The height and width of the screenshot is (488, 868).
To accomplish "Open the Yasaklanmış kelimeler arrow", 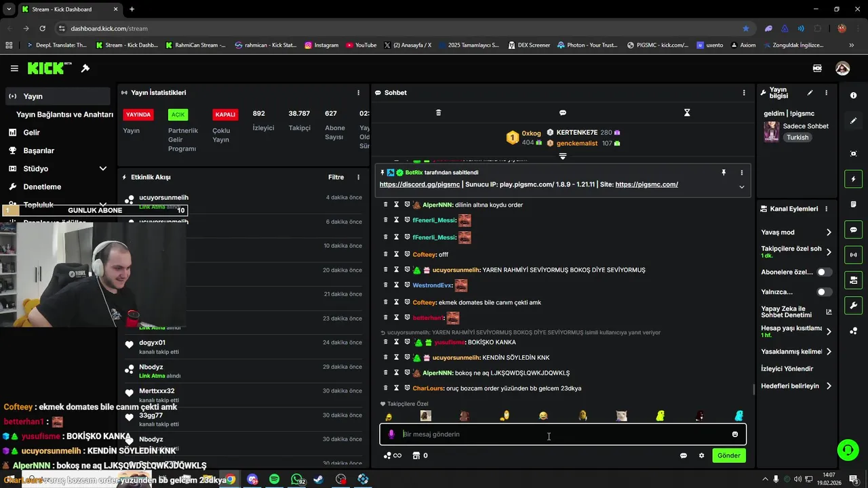I will [829, 352].
